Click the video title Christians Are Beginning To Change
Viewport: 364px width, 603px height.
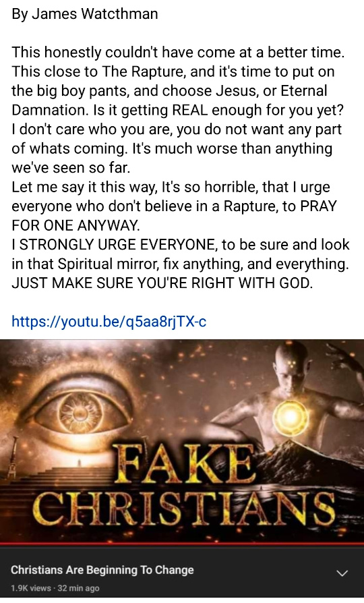pos(102,570)
